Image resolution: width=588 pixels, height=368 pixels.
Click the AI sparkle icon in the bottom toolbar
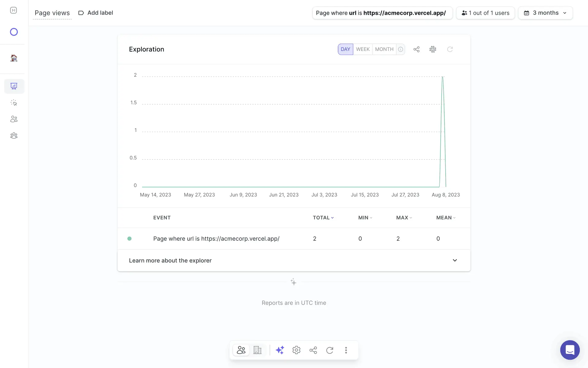[x=280, y=350]
